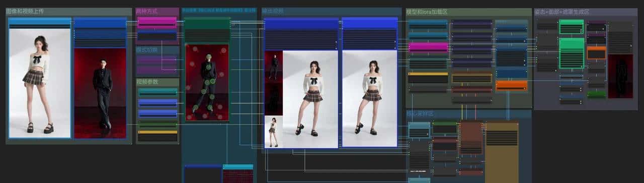Select the large tan node in 核心采样区

pos(502,151)
